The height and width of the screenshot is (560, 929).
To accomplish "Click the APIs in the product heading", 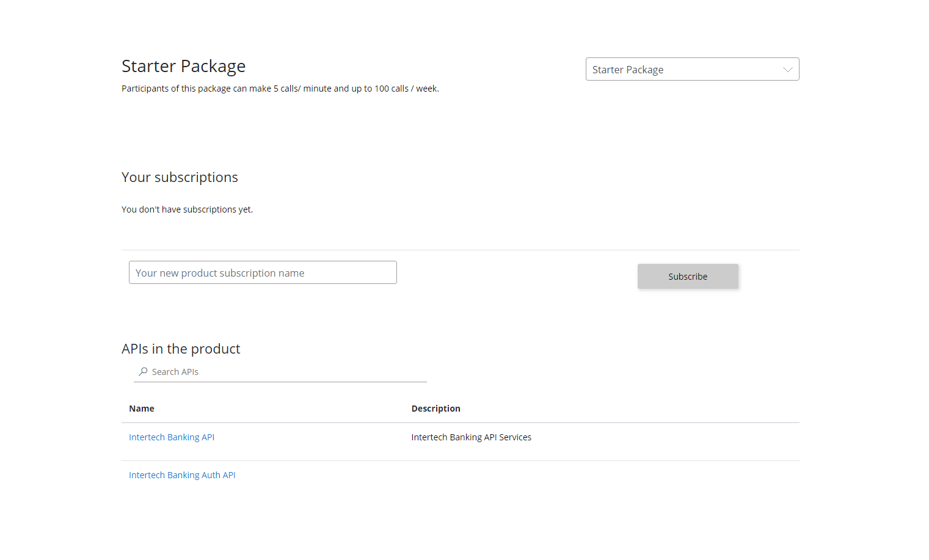I will coord(181,349).
